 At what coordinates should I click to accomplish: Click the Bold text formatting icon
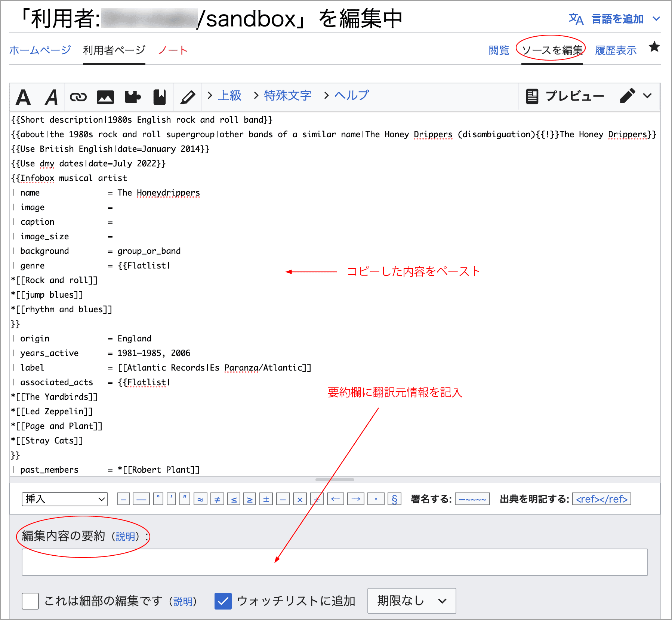tap(23, 97)
